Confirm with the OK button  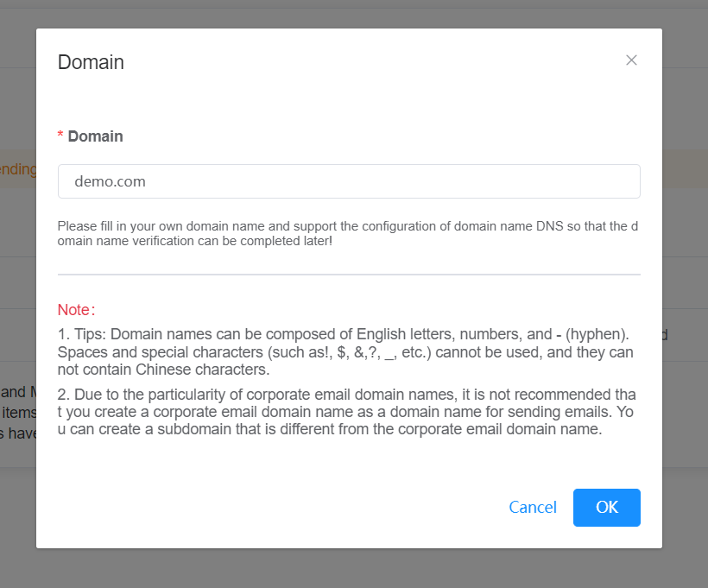(x=606, y=507)
